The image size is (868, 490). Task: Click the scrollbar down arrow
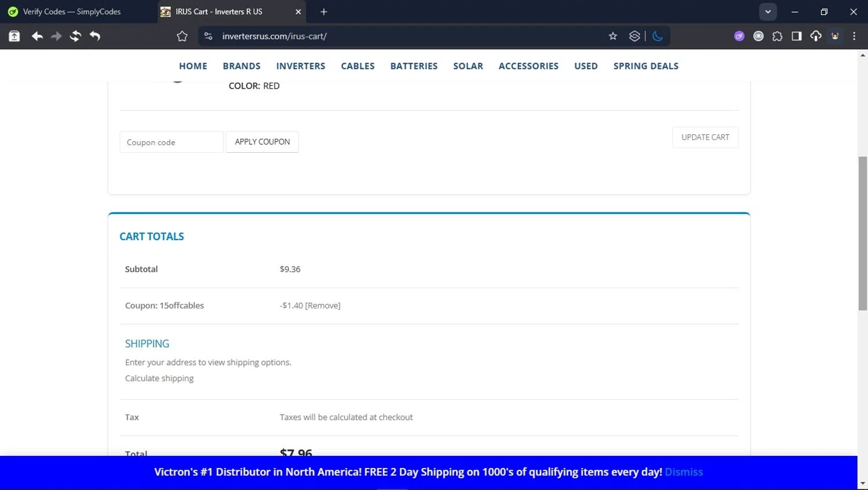pyautogui.click(x=863, y=484)
